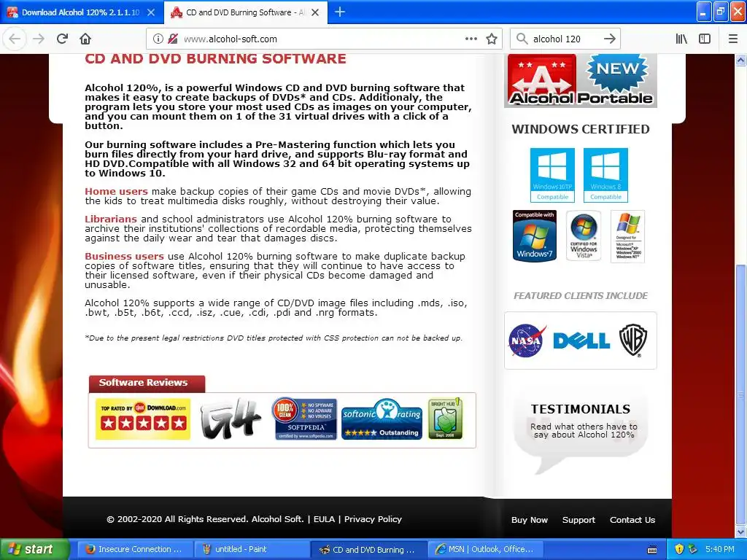Viewport: 747px width, 560px height.
Task: Click the CD AND DVD BURNING SOFTWARE title
Action: (x=215, y=58)
